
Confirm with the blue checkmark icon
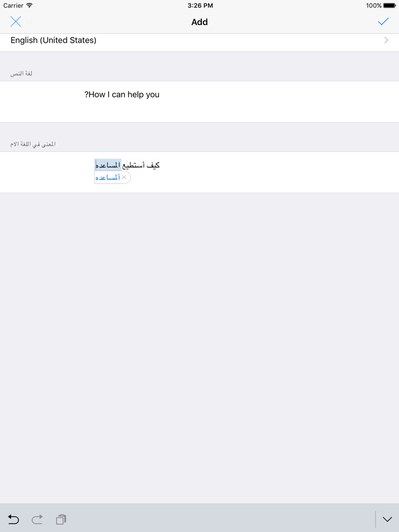(x=384, y=22)
